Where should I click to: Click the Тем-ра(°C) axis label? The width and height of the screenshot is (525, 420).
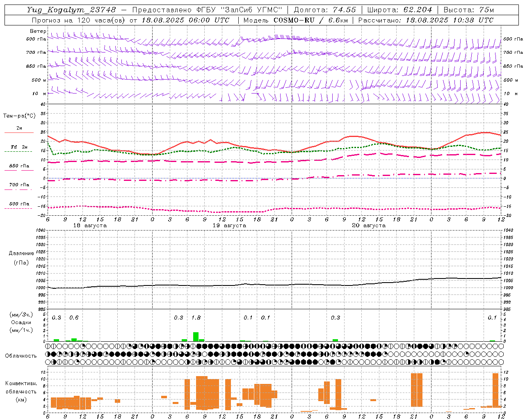click(19, 116)
